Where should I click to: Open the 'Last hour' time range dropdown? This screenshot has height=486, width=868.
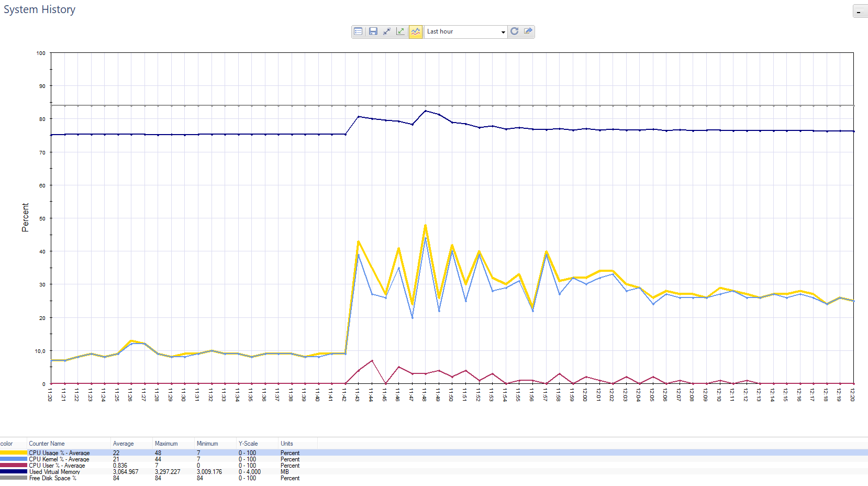coord(465,31)
